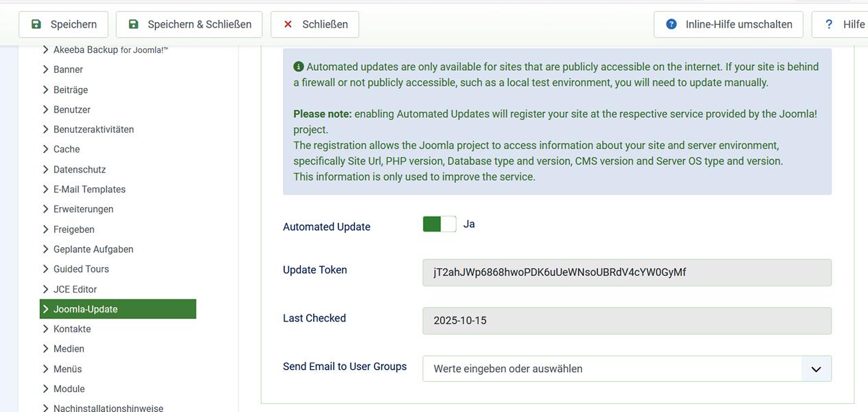The height and width of the screenshot is (412, 868).
Task: Click the dropdown arrow icon on the user groups field
Action: coord(816,369)
